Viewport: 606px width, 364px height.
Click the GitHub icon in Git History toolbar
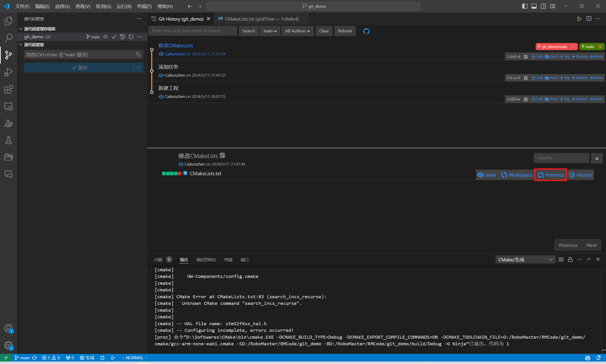point(366,31)
